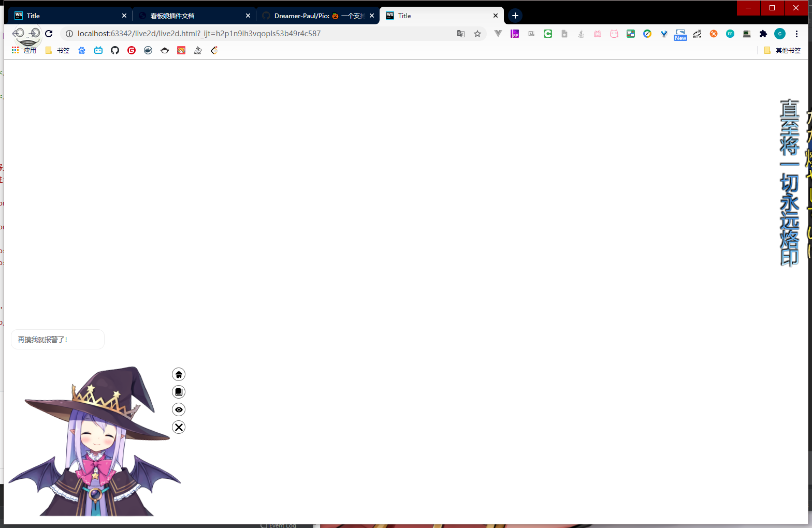Open the GitHub bookmark

[x=115, y=50]
